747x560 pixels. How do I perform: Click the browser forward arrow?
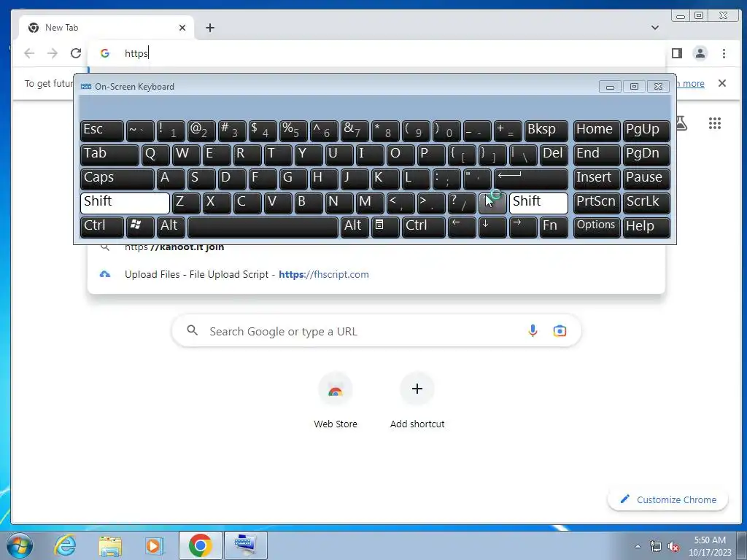(x=53, y=53)
